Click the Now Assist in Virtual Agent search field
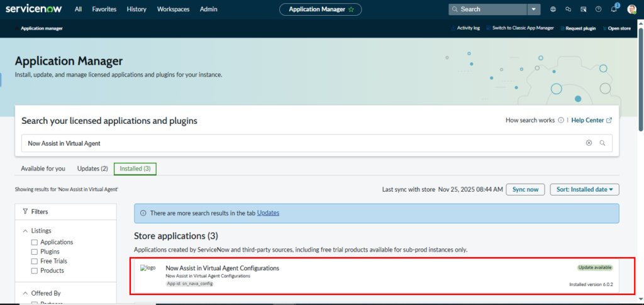Image resolution: width=644 pixels, height=305 pixels. (x=302, y=143)
